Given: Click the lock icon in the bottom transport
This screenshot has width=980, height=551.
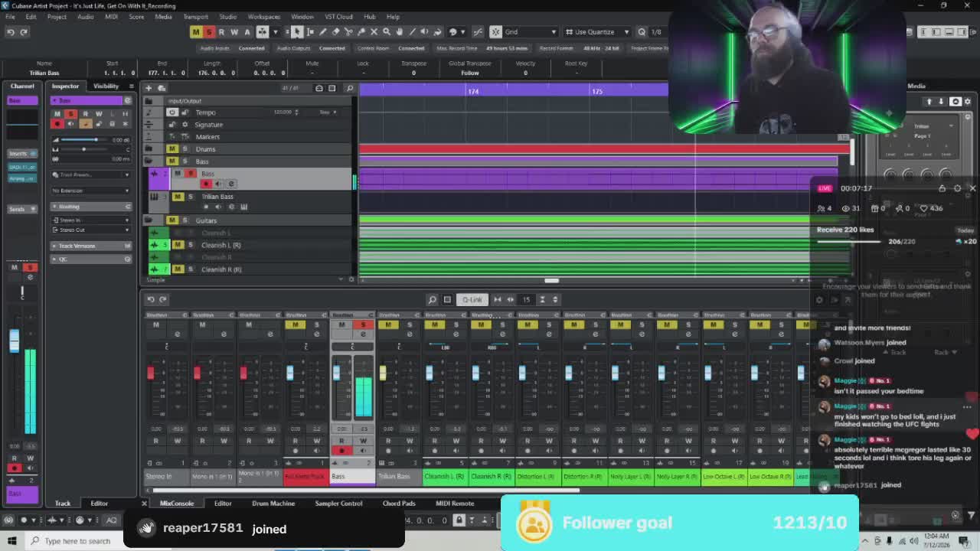Looking at the screenshot, I should tap(459, 520).
